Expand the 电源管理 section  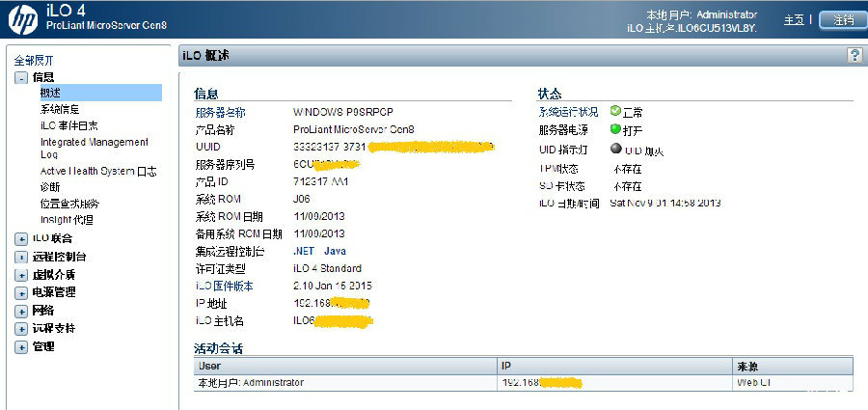20,293
